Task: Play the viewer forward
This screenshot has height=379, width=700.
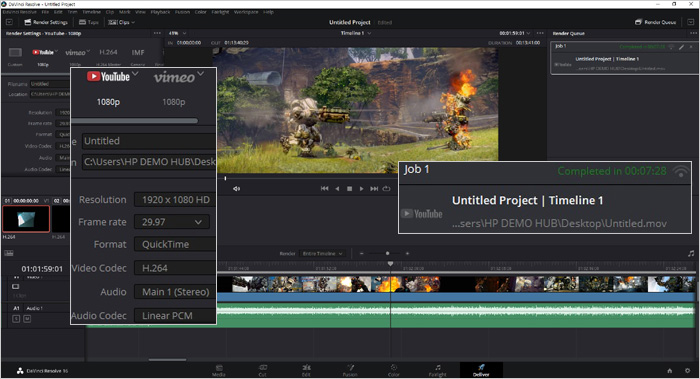Action: point(362,189)
